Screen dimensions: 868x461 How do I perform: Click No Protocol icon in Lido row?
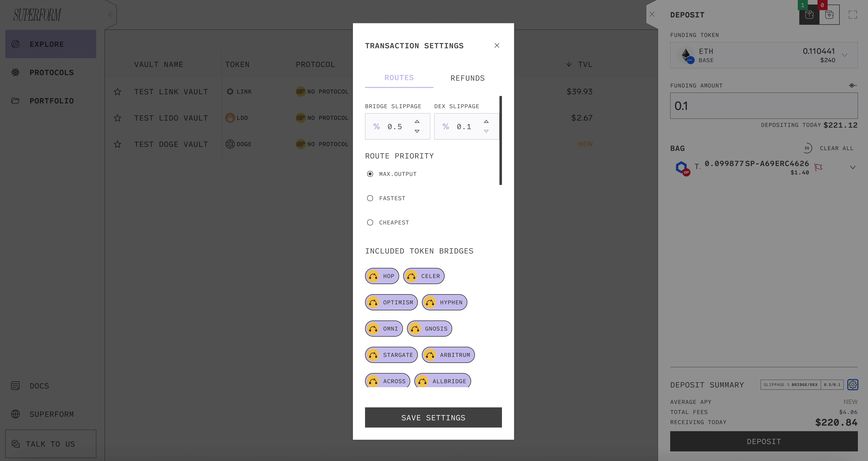pos(301,118)
